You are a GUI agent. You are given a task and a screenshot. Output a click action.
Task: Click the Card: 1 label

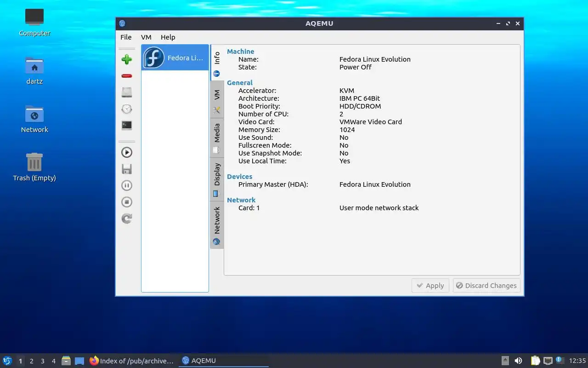point(249,208)
